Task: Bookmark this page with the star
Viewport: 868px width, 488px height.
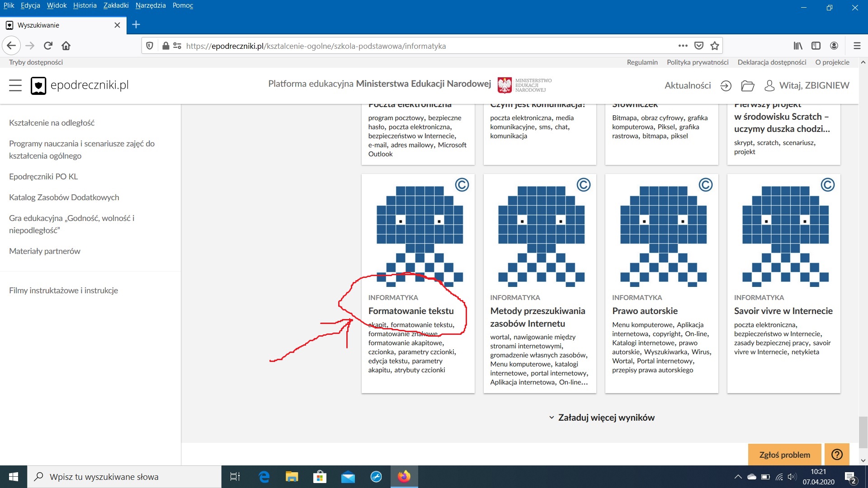Action: (715, 46)
